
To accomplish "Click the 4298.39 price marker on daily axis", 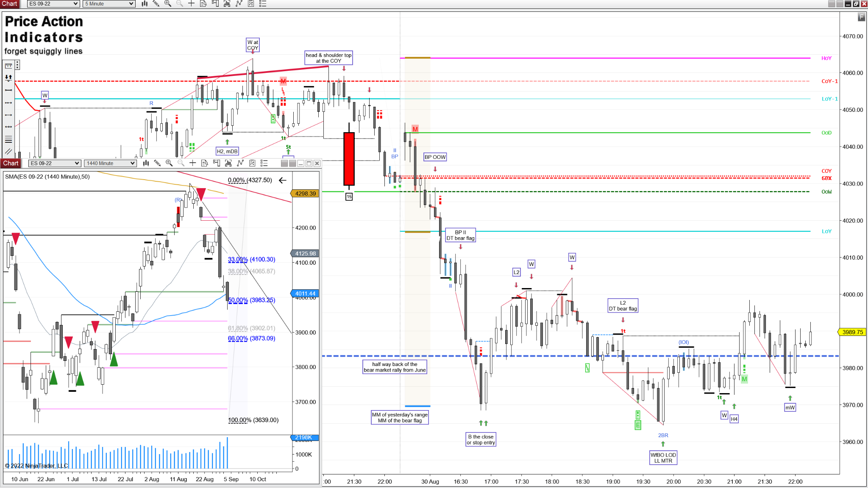I will 305,194.
